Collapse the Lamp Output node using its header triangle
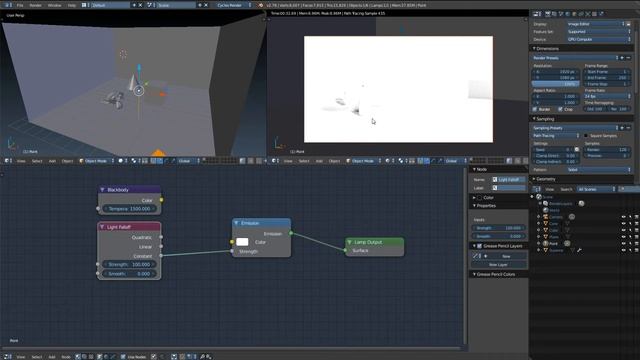The image size is (640, 360). [x=349, y=242]
